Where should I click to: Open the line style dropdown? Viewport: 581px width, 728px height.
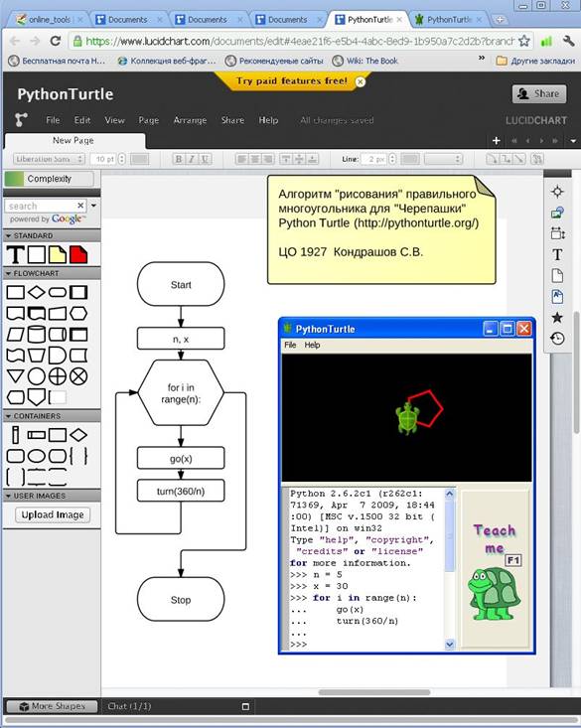pyautogui.click(x=444, y=159)
